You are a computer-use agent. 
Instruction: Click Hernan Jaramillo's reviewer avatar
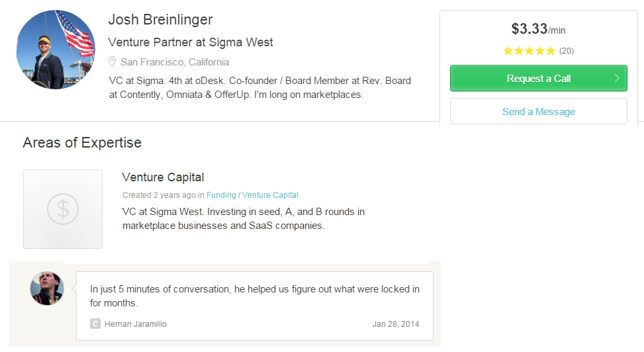click(47, 288)
